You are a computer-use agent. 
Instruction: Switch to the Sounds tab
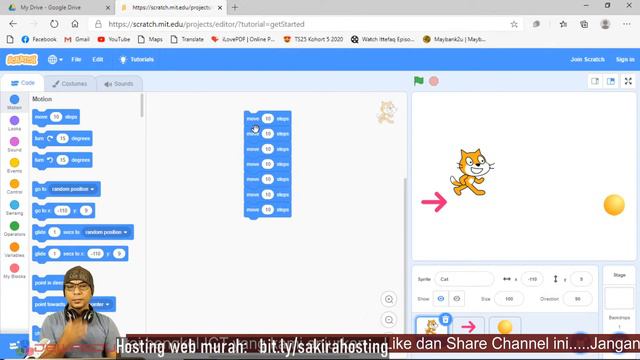(119, 84)
